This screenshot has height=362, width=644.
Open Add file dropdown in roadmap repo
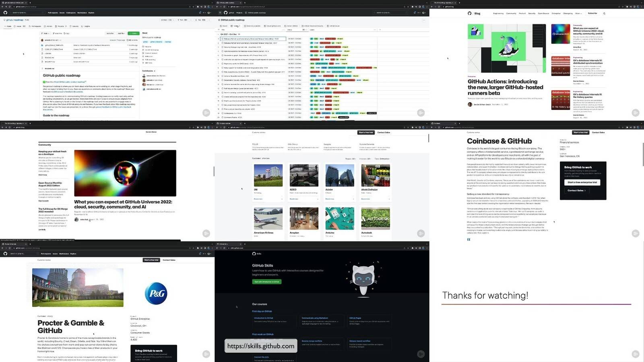point(121,33)
